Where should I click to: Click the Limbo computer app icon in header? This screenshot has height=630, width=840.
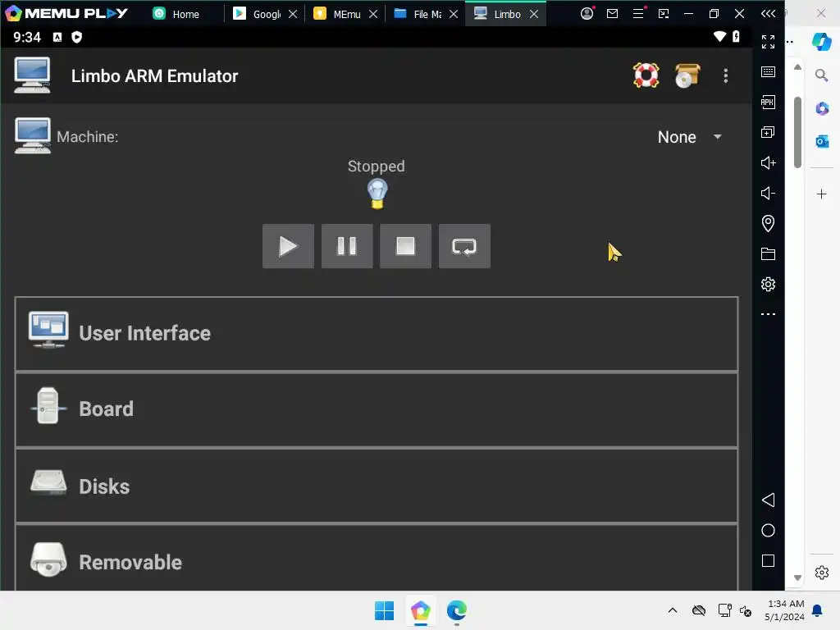point(33,75)
